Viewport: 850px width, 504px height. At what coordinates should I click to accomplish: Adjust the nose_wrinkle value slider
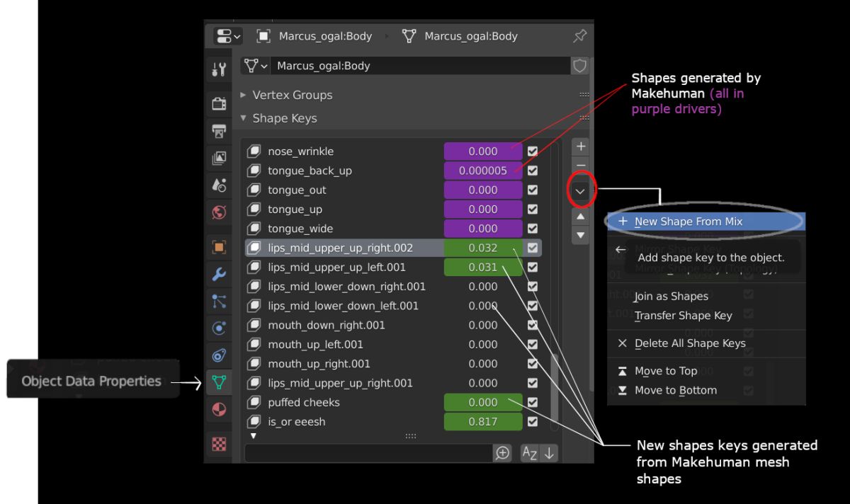tap(483, 151)
